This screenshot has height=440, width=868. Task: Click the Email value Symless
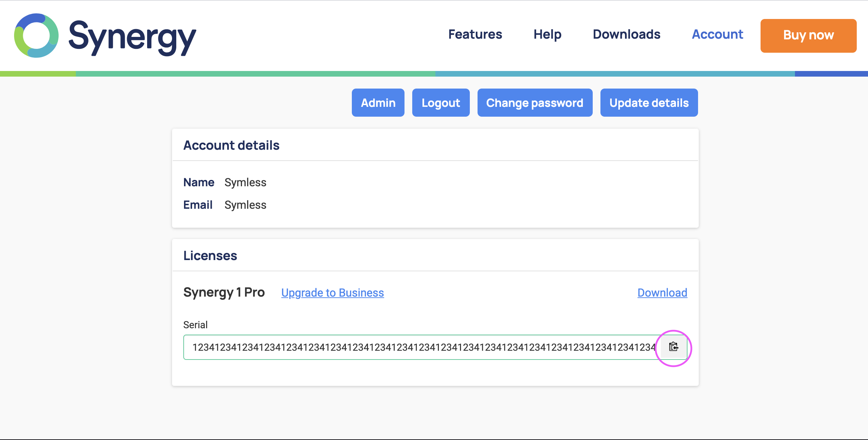pos(245,205)
